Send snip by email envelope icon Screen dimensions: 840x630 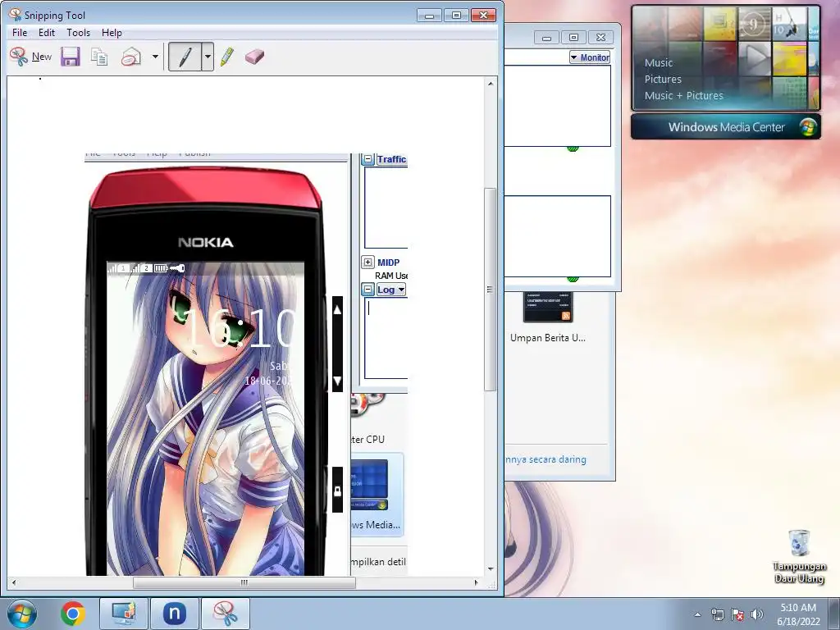[131, 57]
